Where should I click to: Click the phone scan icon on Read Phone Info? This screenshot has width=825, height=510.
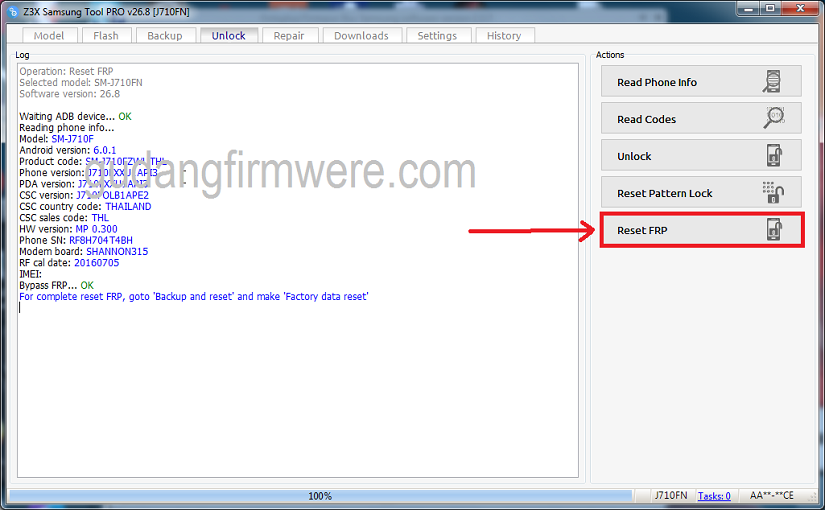(x=772, y=82)
